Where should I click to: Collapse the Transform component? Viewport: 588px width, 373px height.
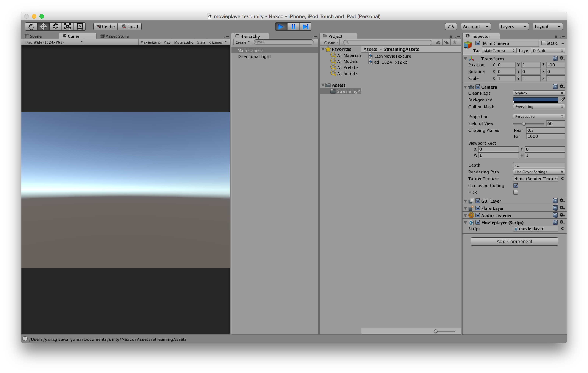[465, 59]
